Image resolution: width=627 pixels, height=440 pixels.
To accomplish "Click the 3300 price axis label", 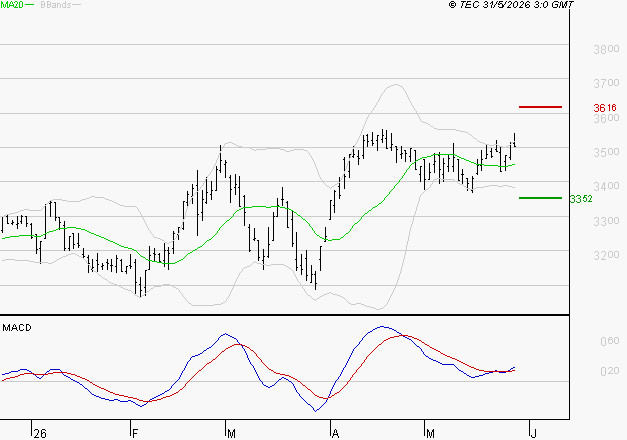I will click(606, 221).
